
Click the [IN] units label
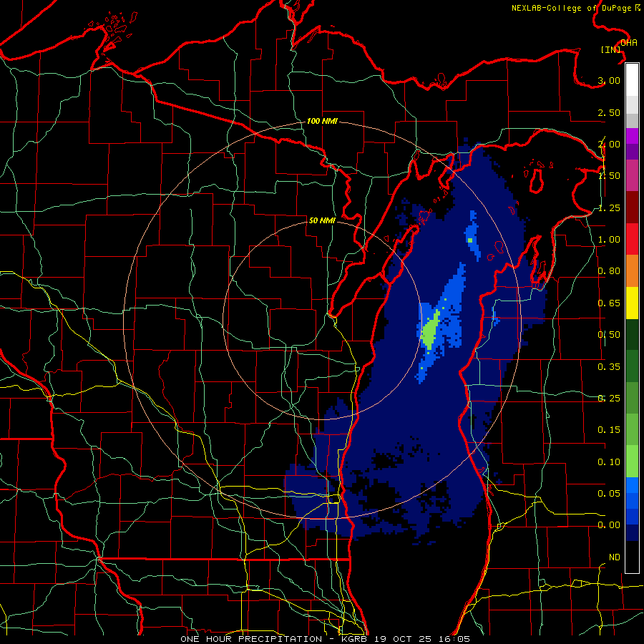click(x=611, y=49)
